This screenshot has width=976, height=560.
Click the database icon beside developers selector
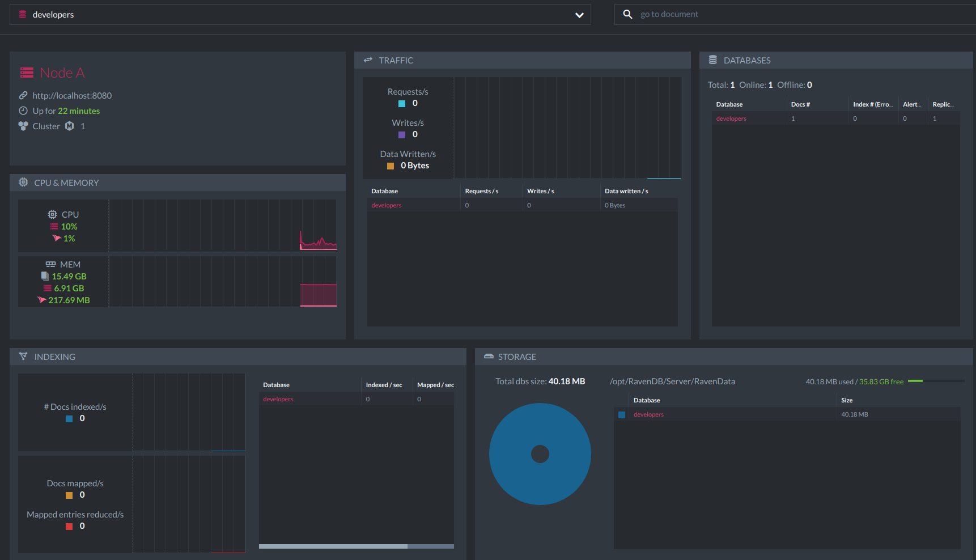pyautogui.click(x=23, y=15)
